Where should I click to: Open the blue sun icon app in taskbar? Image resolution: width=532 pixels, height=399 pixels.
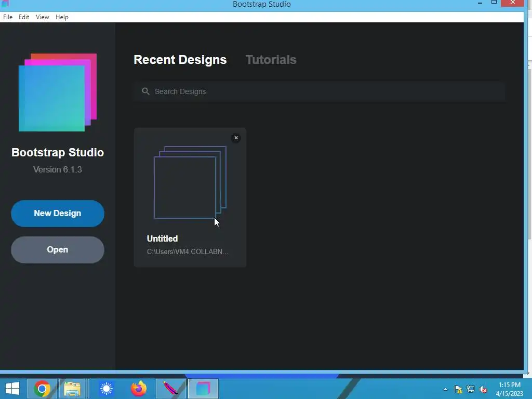point(107,389)
